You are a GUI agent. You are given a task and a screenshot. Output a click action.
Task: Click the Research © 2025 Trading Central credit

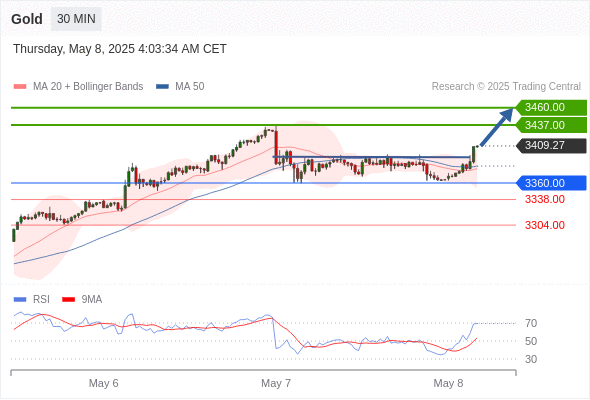[x=506, y=87]
